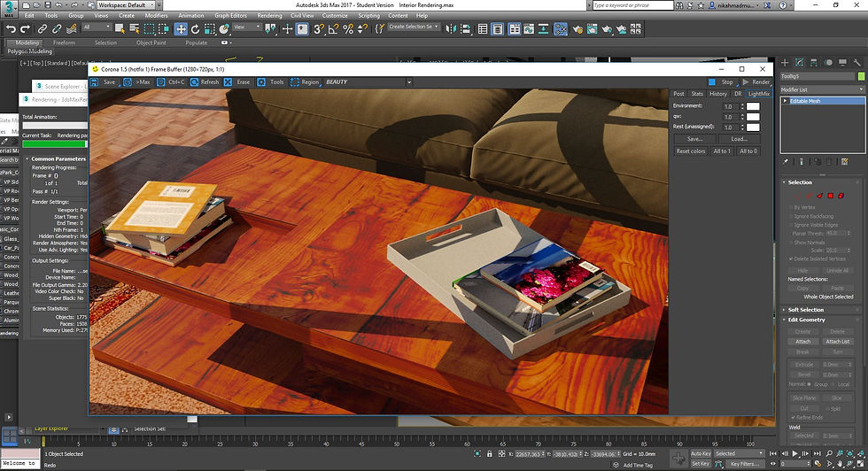868x471 pixels.
Task: Toggle the Spinner Snap icon
Action: [x=362, y=29]
